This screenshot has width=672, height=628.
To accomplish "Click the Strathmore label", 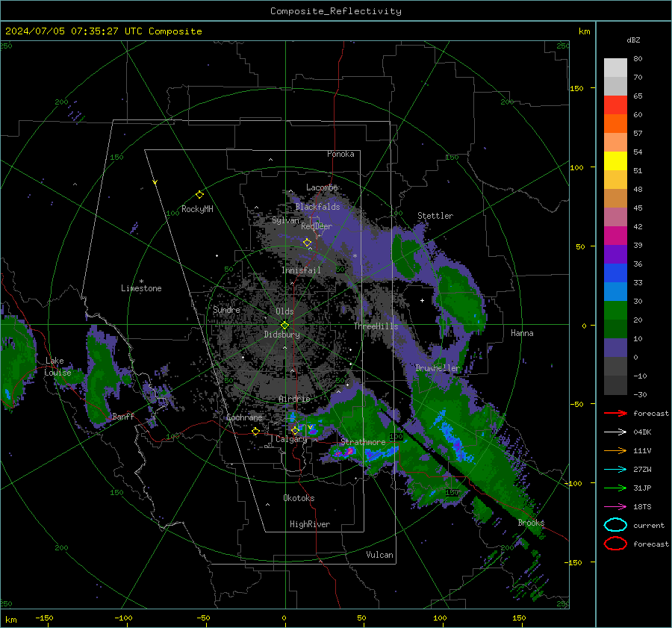I will (x=363, y=441).
